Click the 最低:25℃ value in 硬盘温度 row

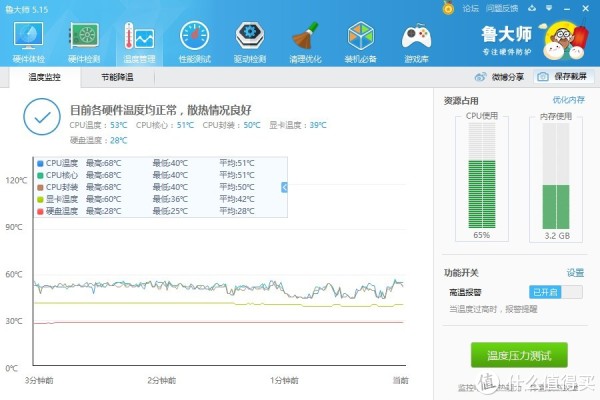tap(170, 211)
